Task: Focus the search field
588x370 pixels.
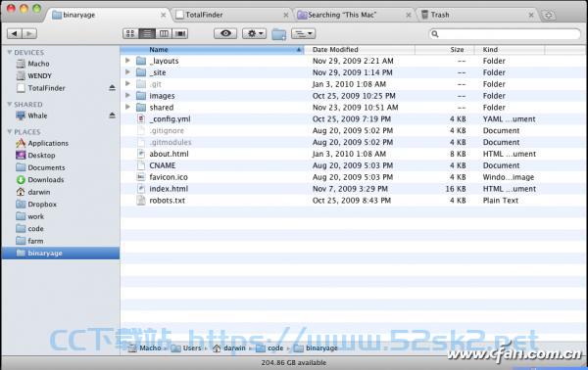Action: (505, 34)
